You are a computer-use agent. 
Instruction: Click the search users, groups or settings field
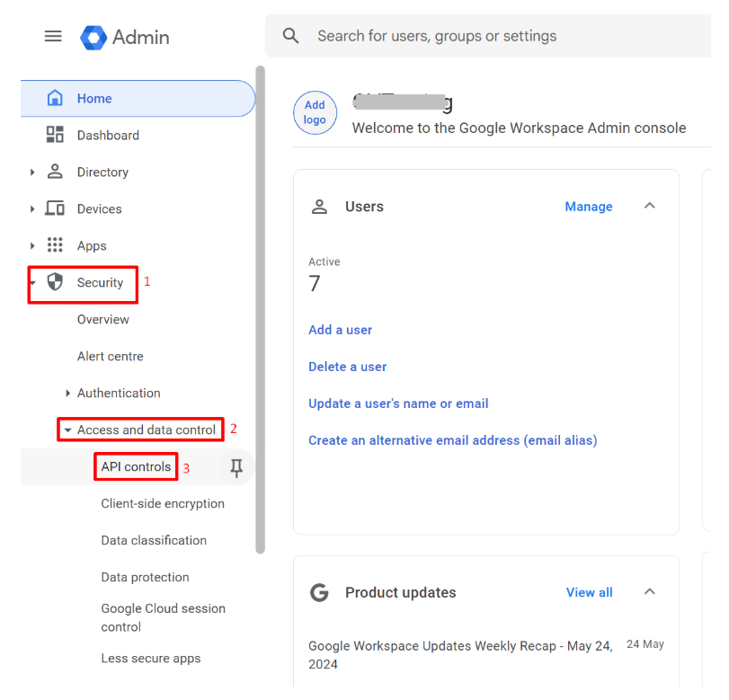pyautogui.click(x=488, y=36)
